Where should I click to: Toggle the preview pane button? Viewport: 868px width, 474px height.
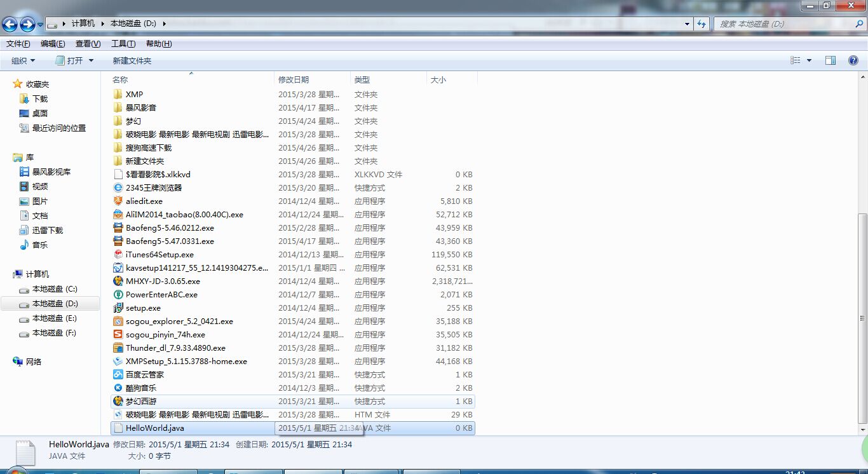(x=830, y=60)
